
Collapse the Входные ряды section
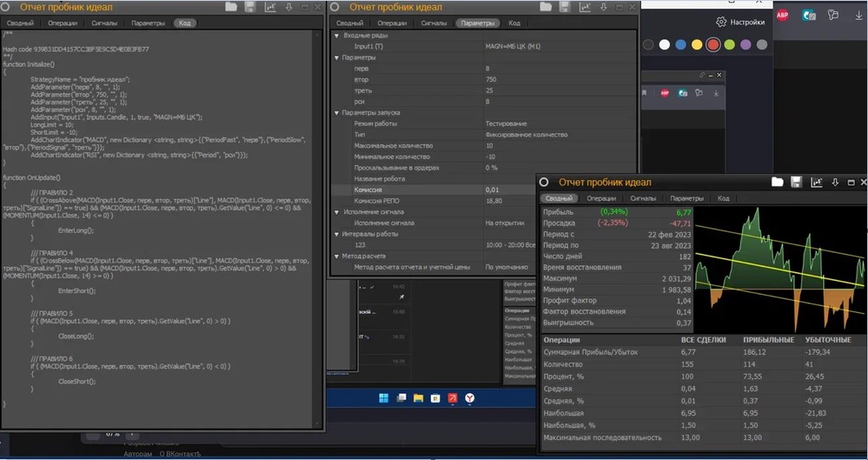(338, 36)
